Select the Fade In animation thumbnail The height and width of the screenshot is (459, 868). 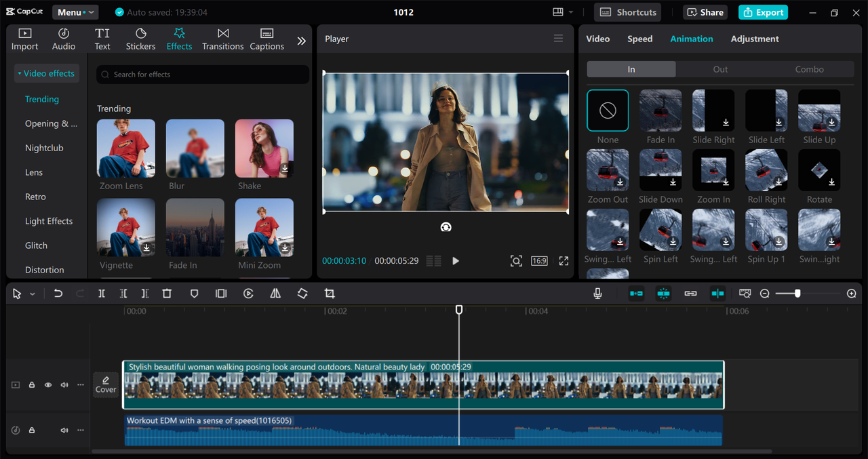click(660, 111)
